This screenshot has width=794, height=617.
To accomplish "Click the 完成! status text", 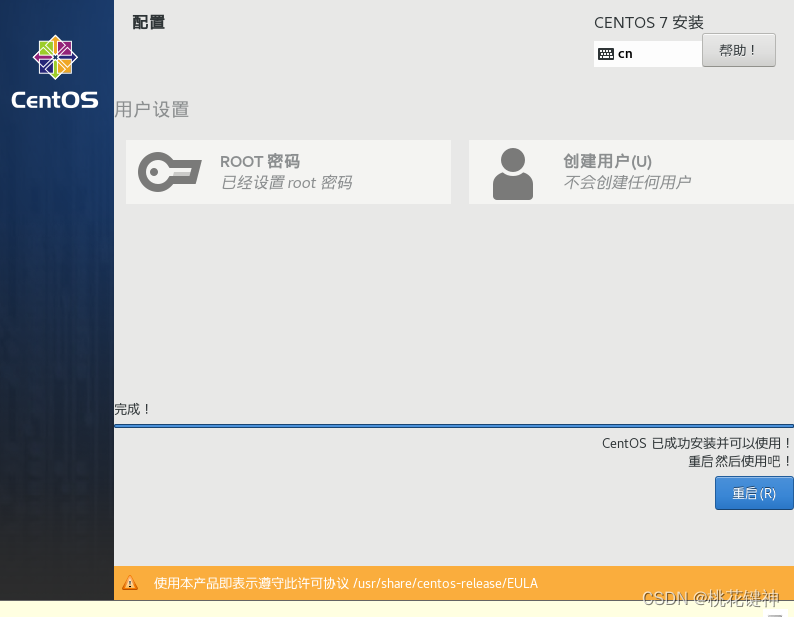I will click(132, 409).
